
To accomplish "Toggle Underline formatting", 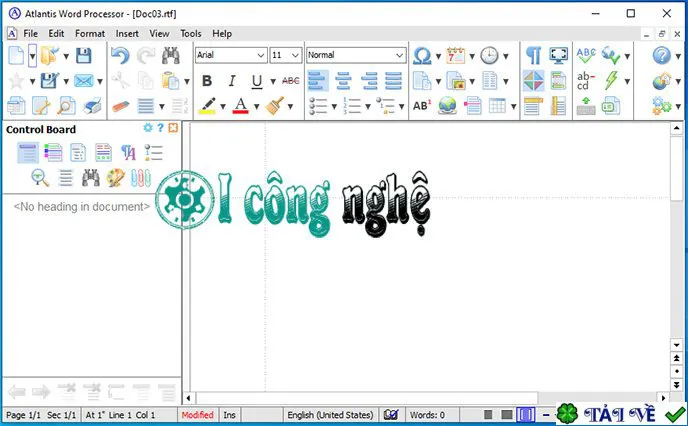I will point(257,81).
